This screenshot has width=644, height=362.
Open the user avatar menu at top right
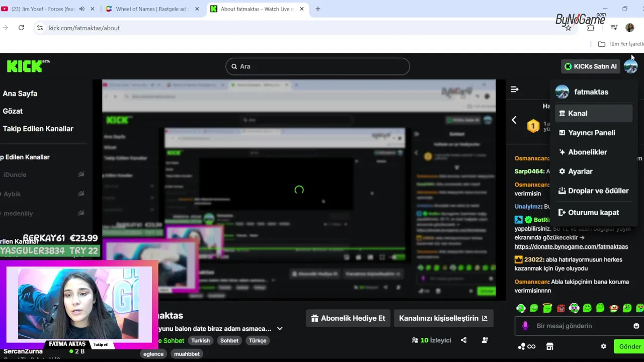pyautogui.click(x=630, y=66)
